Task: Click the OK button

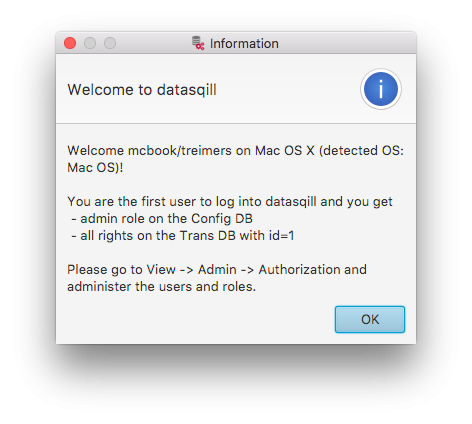Action: pyautogui.click(x=370, y=319)
